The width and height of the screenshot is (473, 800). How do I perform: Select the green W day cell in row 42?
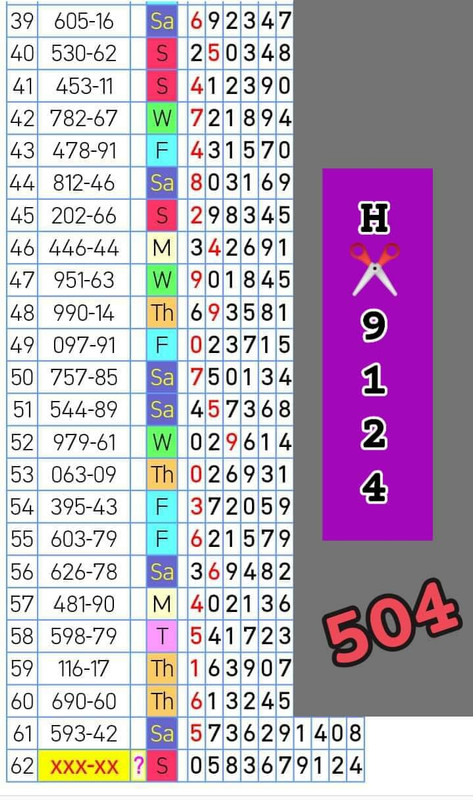tap(162, 118)
